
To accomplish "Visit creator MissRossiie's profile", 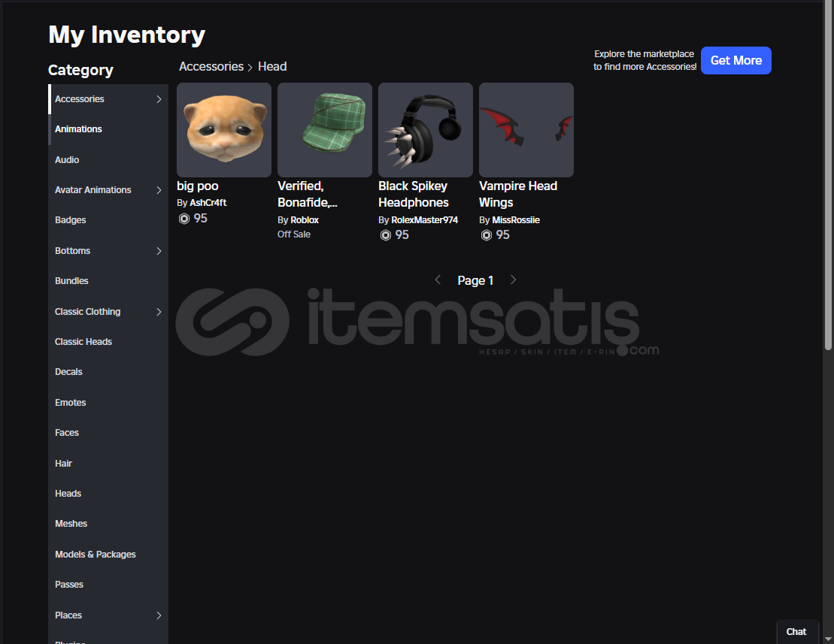I will coord(515,220).
